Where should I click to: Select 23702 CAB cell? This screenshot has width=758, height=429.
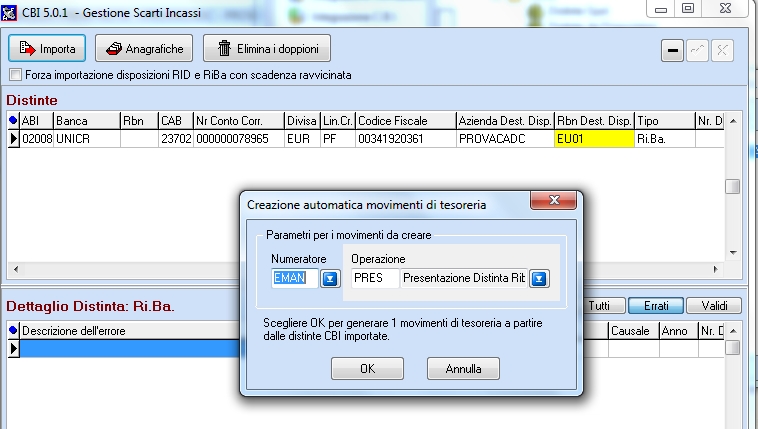[175, 139]
